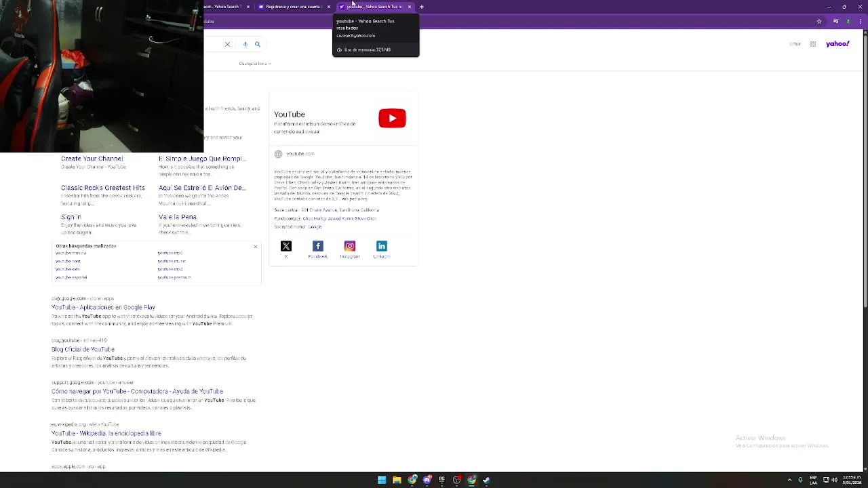Select the youtube español suggested search
868x488 pixels.
(x=71, y=277)
